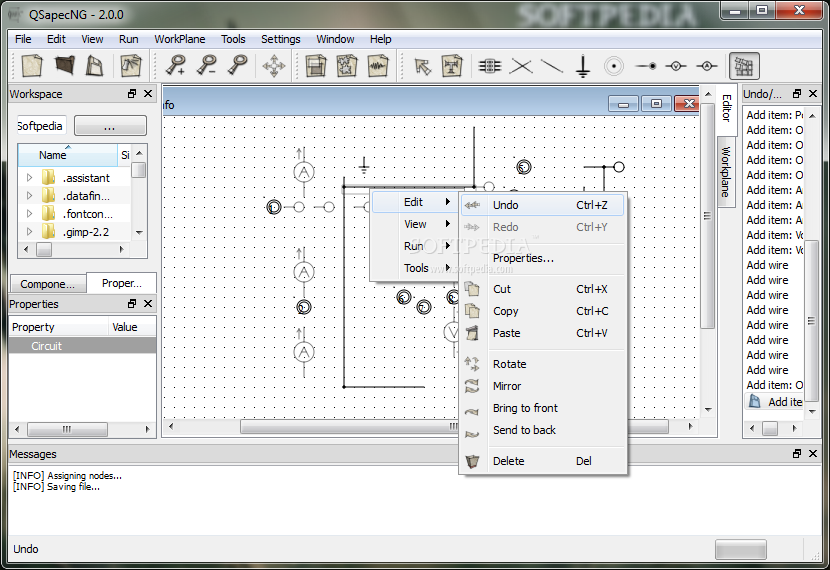Choose Undo in the context menu

[x=543, y=205]
